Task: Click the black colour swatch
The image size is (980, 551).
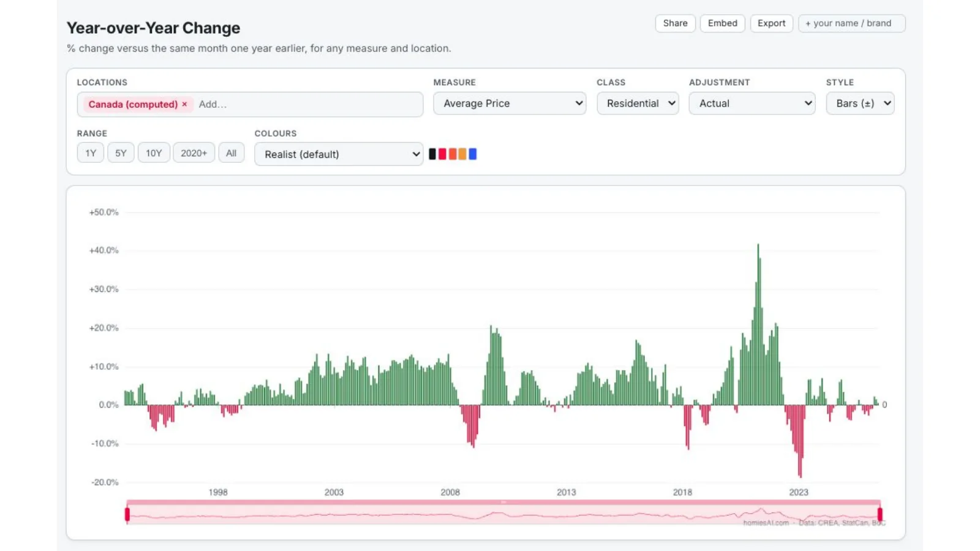Action: click(432, 154)
